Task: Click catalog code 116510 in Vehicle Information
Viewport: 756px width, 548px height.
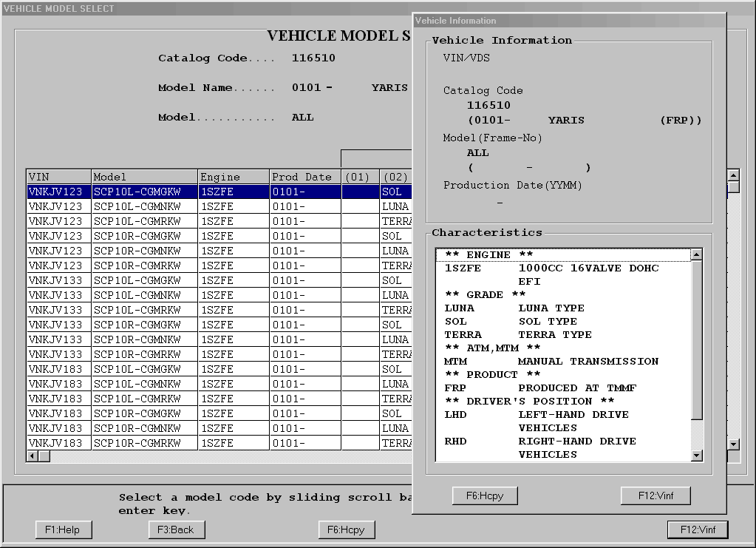Action: tap(488, 105)
